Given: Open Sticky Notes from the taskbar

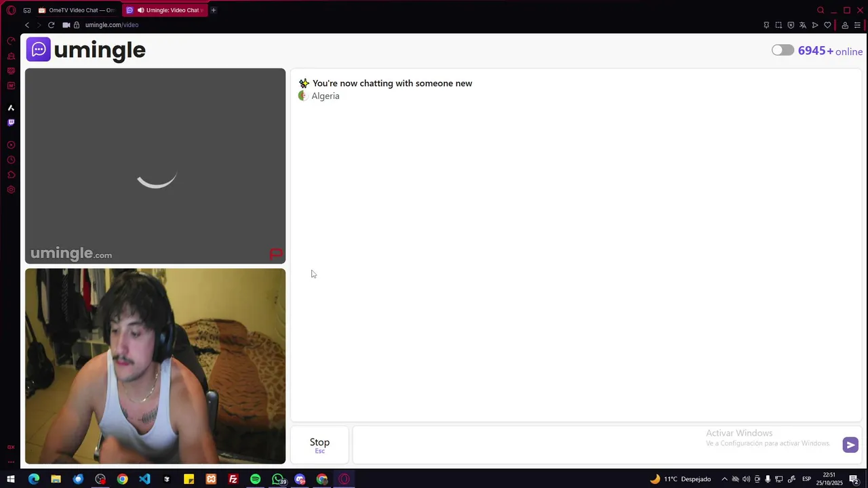Looking at the screenshot, I should pos(189,479).
